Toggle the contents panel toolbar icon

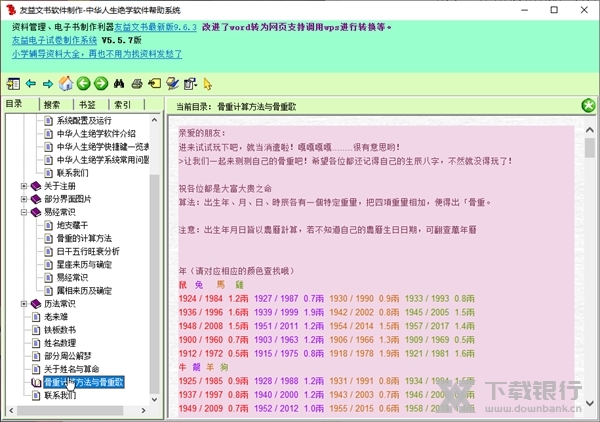pyautogui.click(x=13, y=83)
